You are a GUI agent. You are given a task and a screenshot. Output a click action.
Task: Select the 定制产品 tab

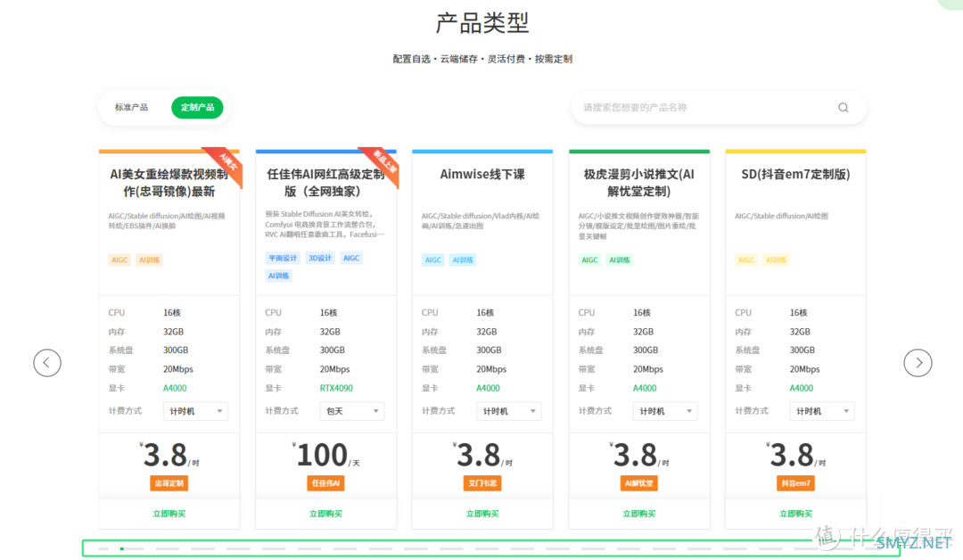click(197, 108)
